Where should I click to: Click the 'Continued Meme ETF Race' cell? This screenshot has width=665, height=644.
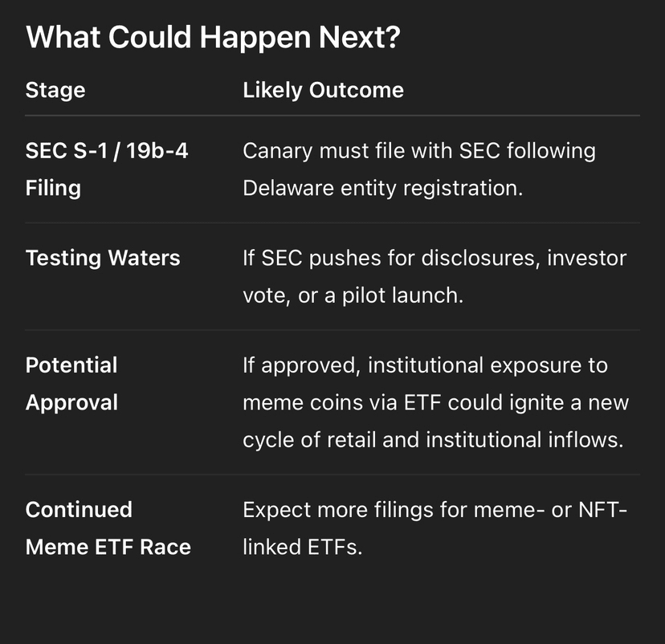108,528
